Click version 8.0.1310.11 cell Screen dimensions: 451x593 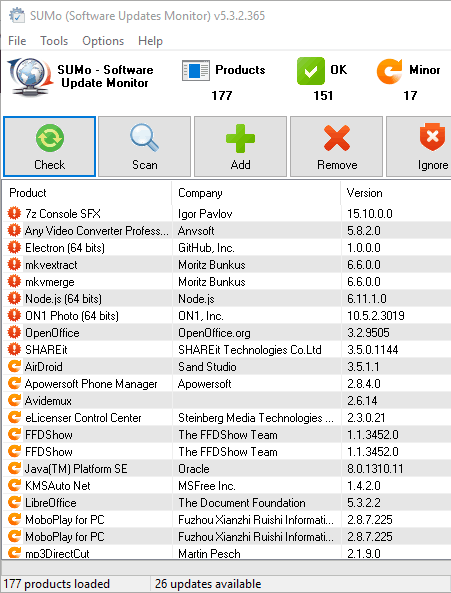coord(375,469)
